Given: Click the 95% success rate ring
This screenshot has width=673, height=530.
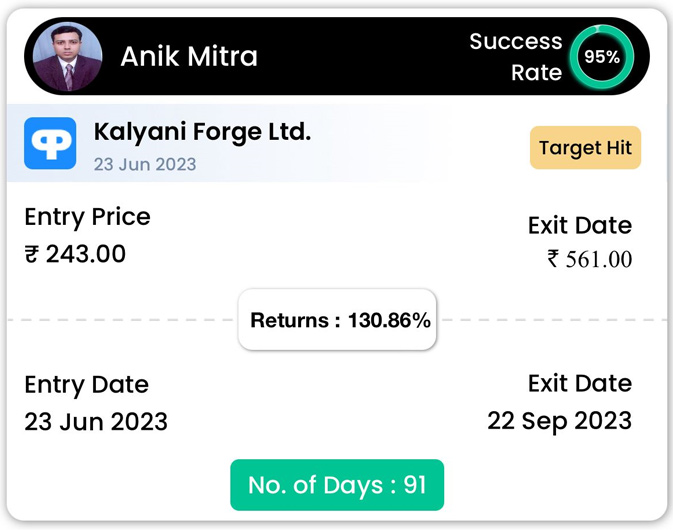Looking at the screenshot, I should (x=602, y=57).
